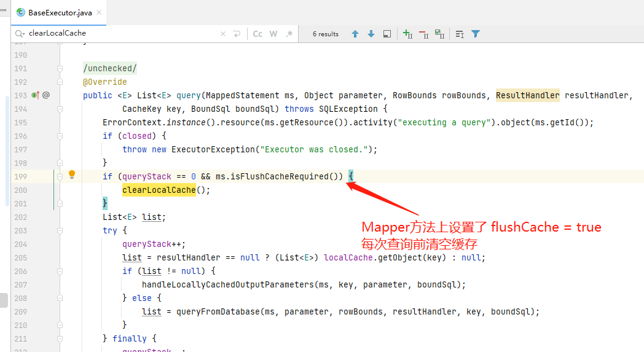This screenshot has height=352, width=644.
Task: Click the highlighted ResultHandler type
Action: [527, 95]
